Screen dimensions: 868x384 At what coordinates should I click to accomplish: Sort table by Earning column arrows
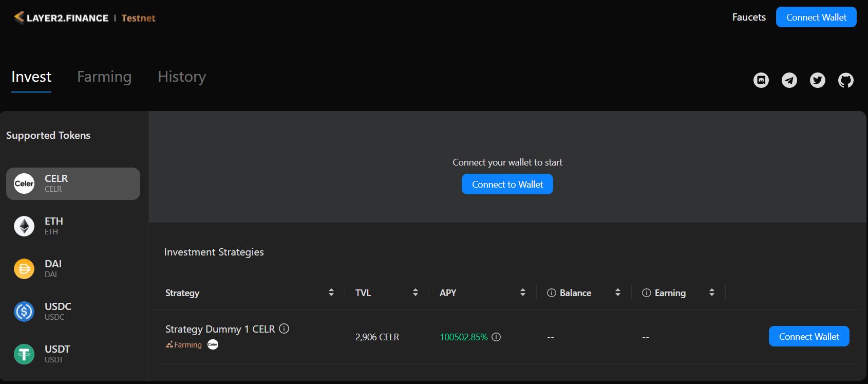pyautogui.click(x=712, y=292)
